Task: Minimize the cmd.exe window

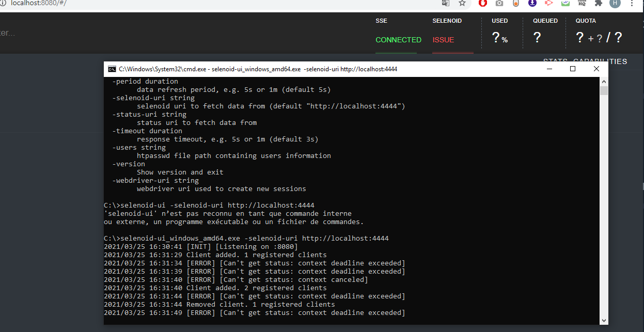Action: [548, 69]
